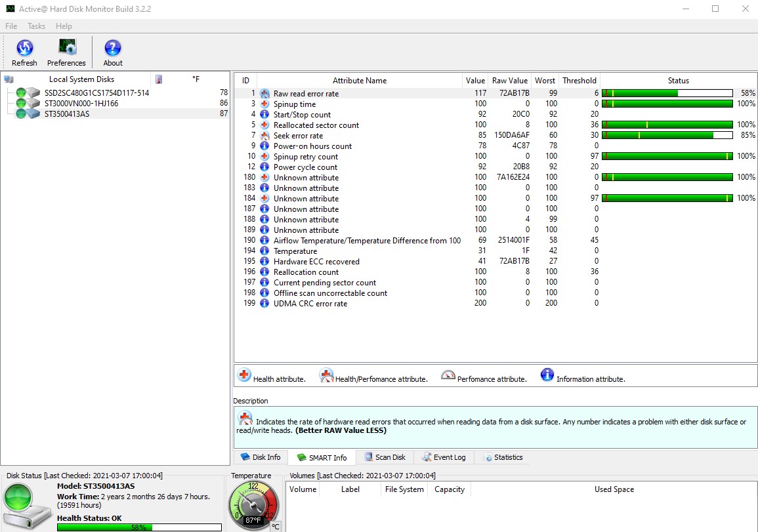Click the About question-mark icon
Viewport: 758px width, 532px height.
[113, 48]
